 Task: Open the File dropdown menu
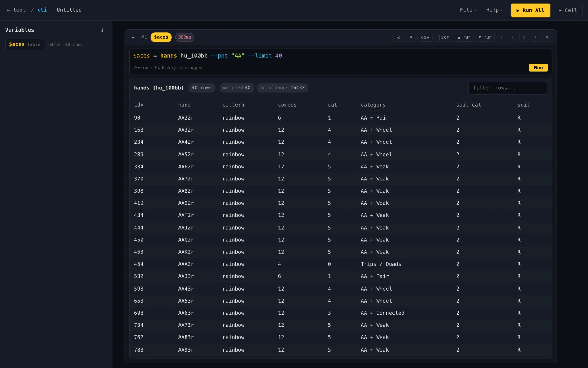(468, 10)
